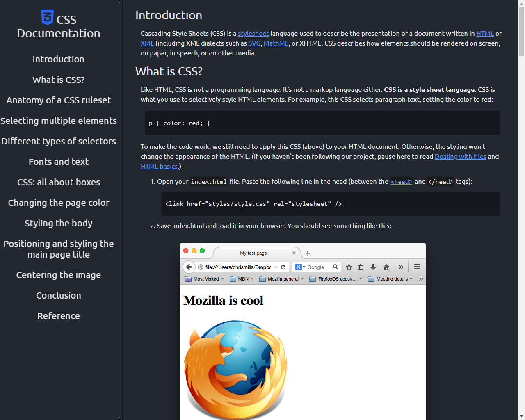Open the MathML link

276,43
